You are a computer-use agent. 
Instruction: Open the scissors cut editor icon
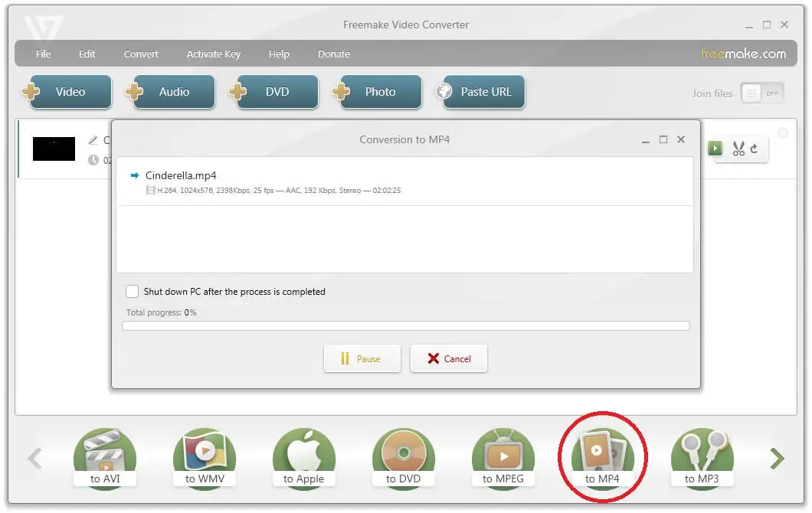tap(738, 149)
